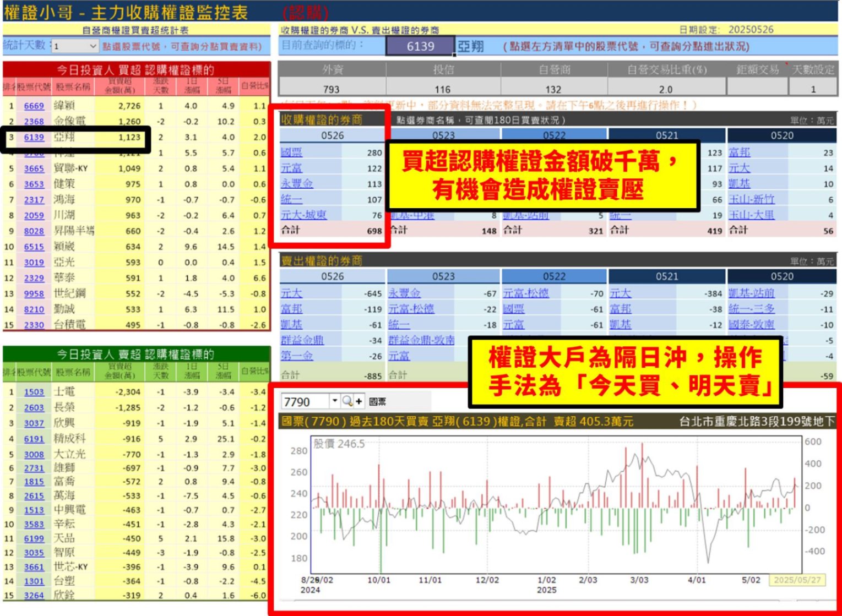Screen dimensions: 842x616
Task: Open stock code 6515 穎崴 link
Action: 34,247
